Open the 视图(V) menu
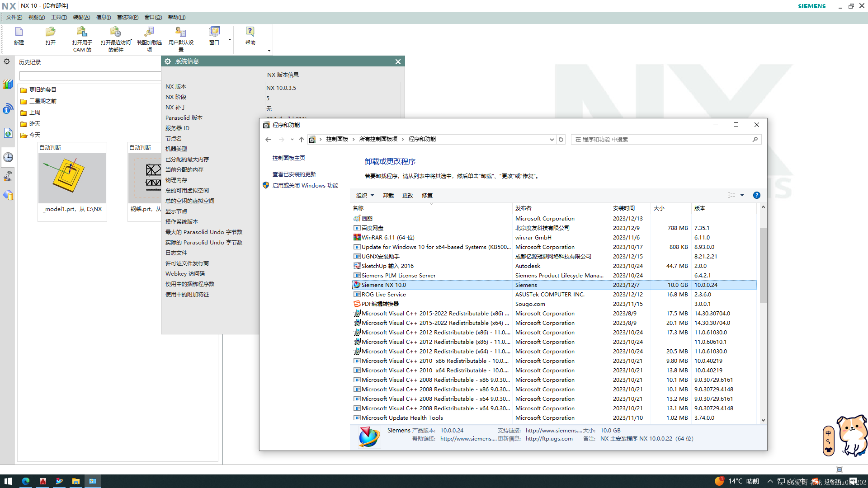 [x=37, y=17]
